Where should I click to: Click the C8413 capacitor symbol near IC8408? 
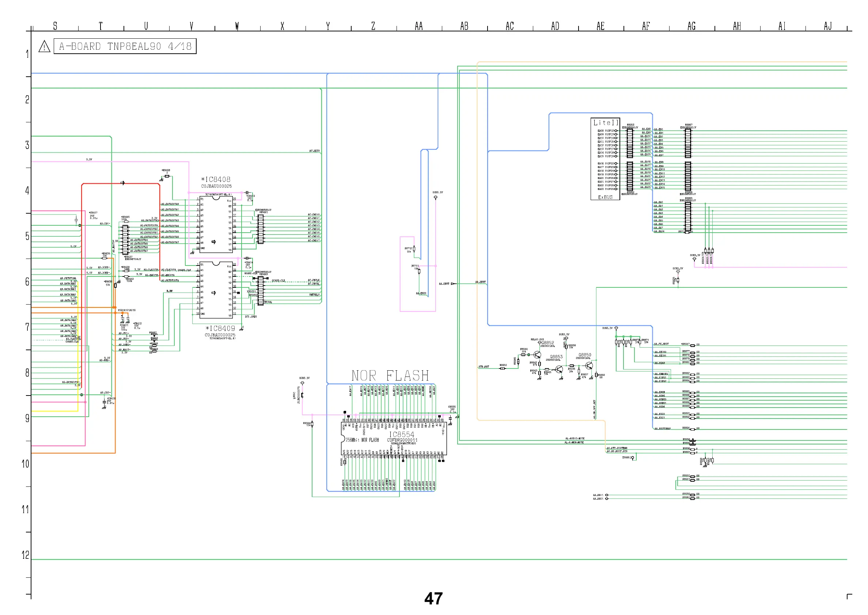pyautogui.click(x=247, y=193)
